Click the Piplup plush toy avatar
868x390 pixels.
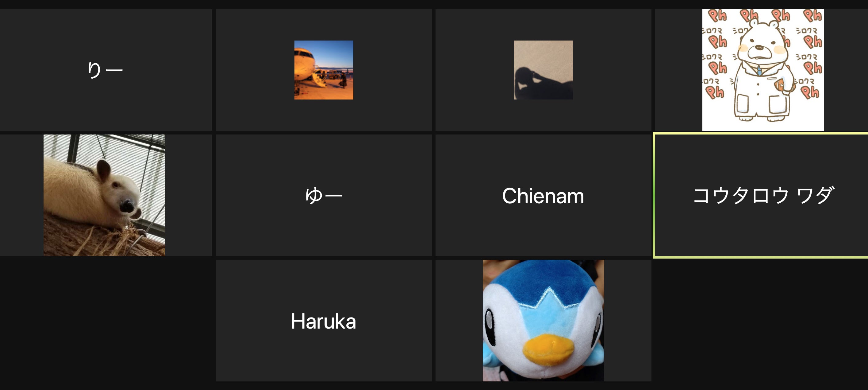[543, 321]
